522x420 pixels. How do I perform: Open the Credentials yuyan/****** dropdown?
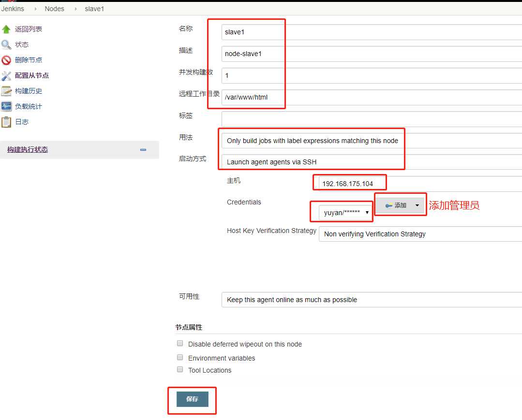345,213
